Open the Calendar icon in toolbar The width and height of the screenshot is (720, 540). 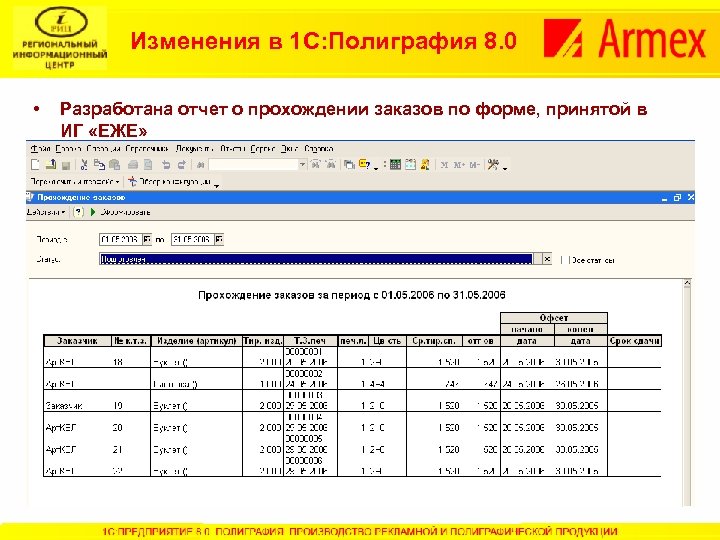[410, 164]
